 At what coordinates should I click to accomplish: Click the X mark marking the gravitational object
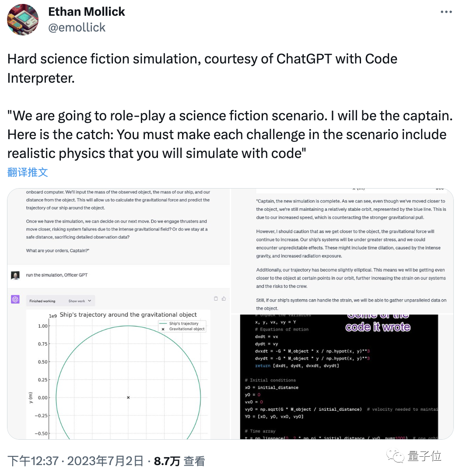point(128,397)
